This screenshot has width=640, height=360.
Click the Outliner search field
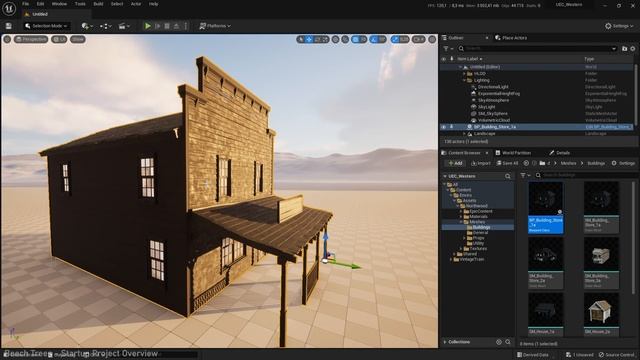[537, 49]
